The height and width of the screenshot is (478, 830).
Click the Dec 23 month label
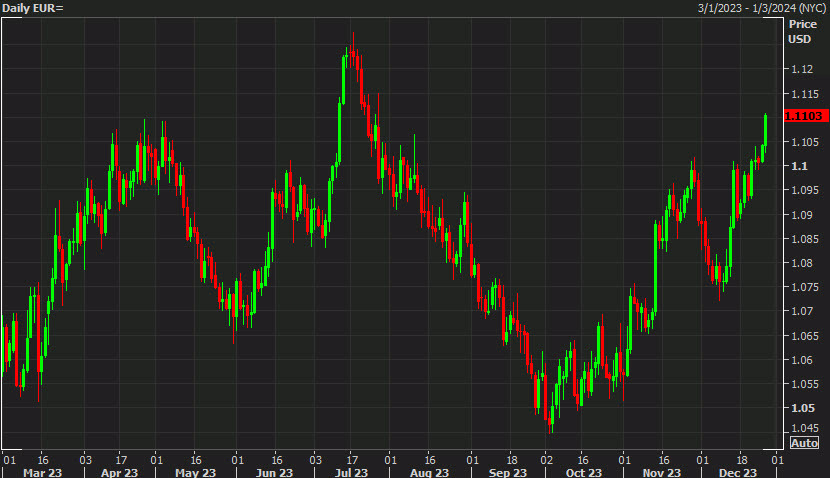[x=738, y=472]
